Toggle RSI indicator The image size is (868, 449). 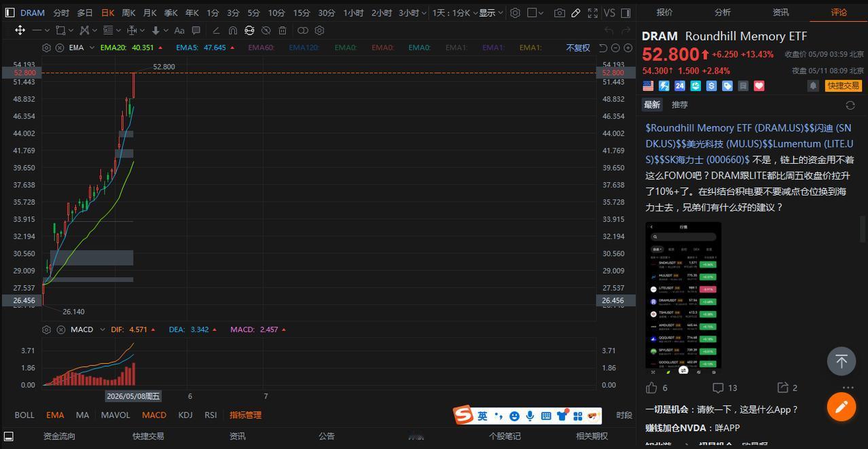point(211,415)
